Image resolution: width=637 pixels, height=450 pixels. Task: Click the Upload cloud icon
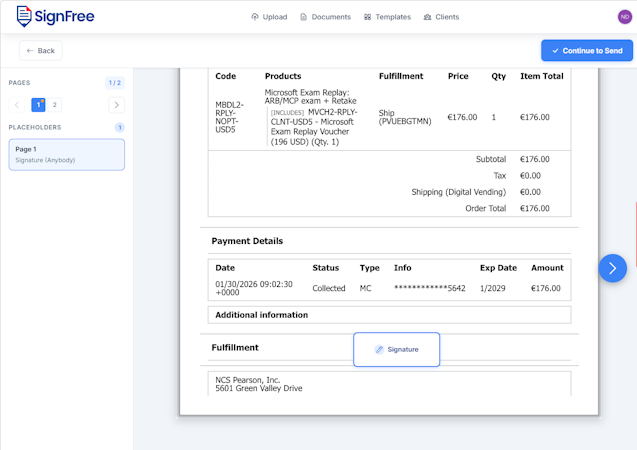point(255,17)
